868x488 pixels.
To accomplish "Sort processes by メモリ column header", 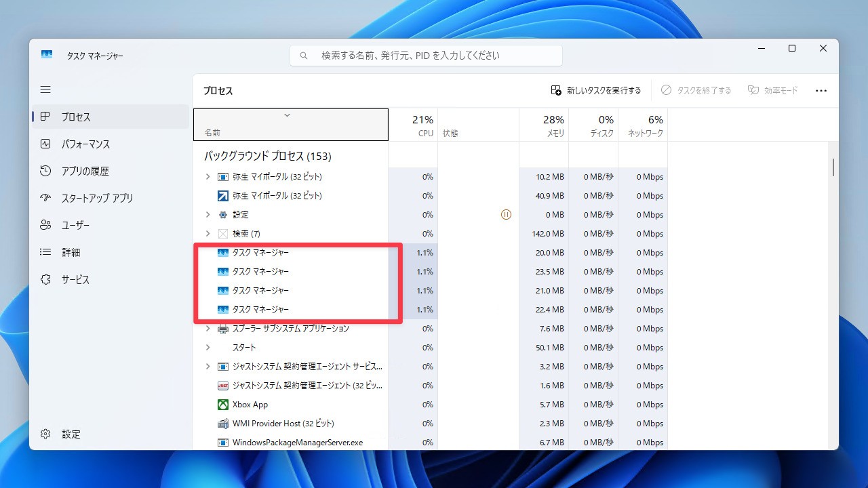I will pos(544,125).
